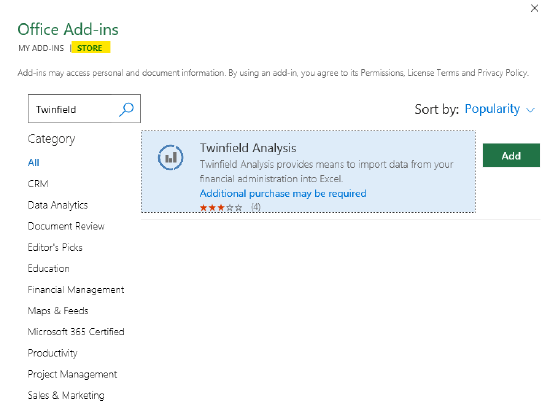Click the Twinfield Analysis add-in icon
The height and width of the screenshot is (406, 550).
pos(170,158)
